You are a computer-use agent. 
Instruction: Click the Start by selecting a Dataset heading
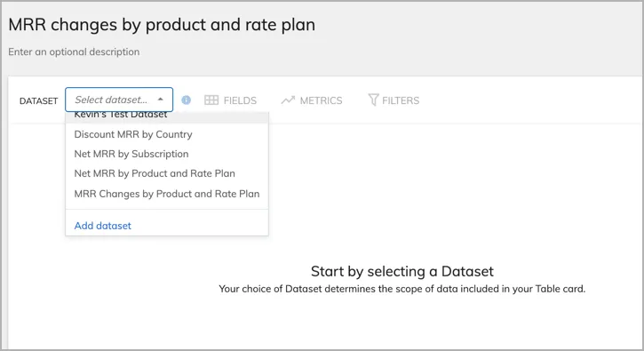click(x=402, y=271)
